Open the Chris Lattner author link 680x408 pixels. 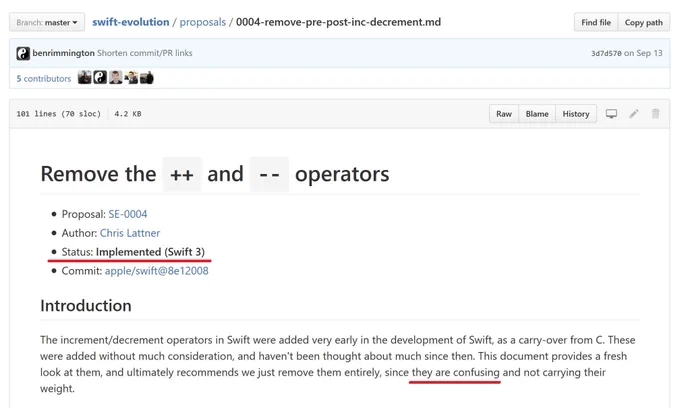pyautogui.click(x=130, y=233)
